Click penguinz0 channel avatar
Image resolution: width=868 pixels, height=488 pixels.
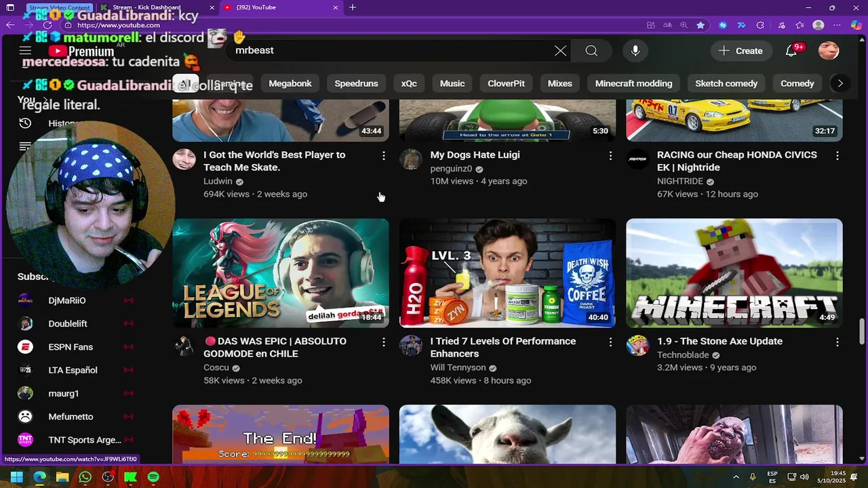coord(411,159)
